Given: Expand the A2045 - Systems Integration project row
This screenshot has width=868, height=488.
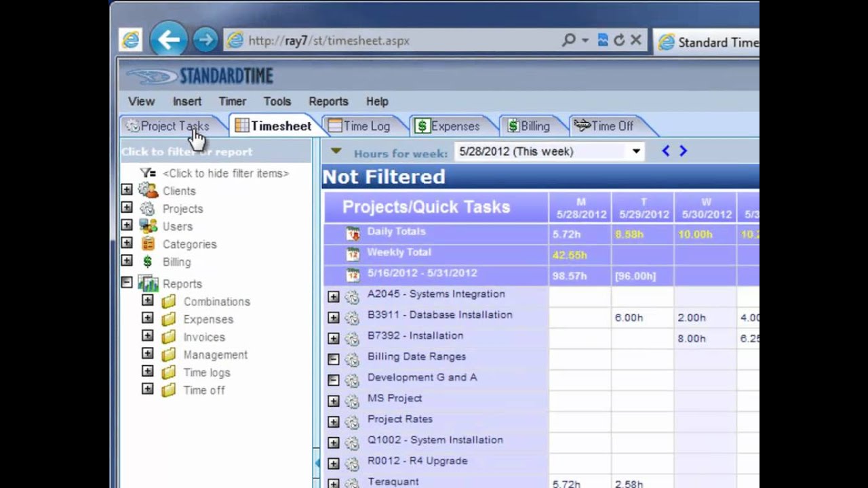Looking at the screenshot, I should coord(334,297).
